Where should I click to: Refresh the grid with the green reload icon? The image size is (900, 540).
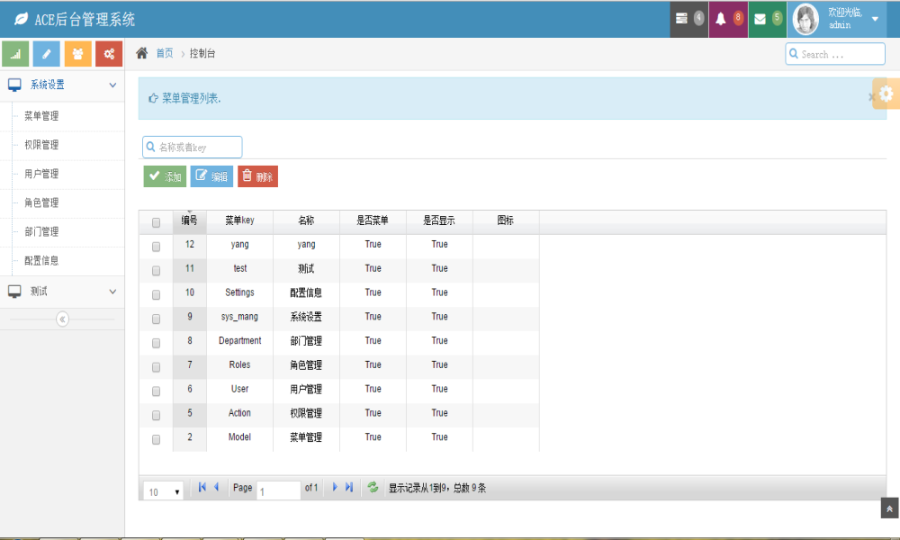[373, 488]
